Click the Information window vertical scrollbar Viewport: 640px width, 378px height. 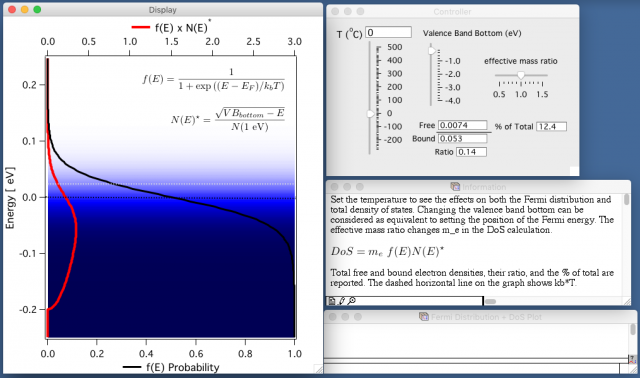[x=626, y=244]
